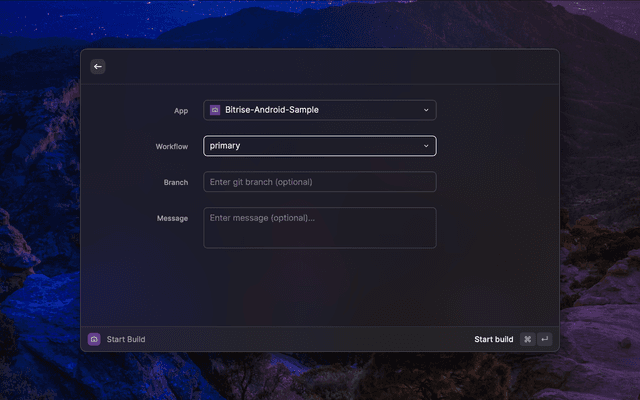Image resolution: width=640 pixels, height=400 pixels.
Task: Click the back arrow button
Action: point(97,67)
